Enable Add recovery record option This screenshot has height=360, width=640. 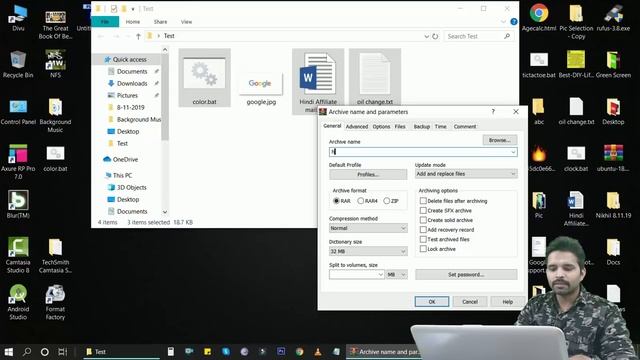point(447,230)
